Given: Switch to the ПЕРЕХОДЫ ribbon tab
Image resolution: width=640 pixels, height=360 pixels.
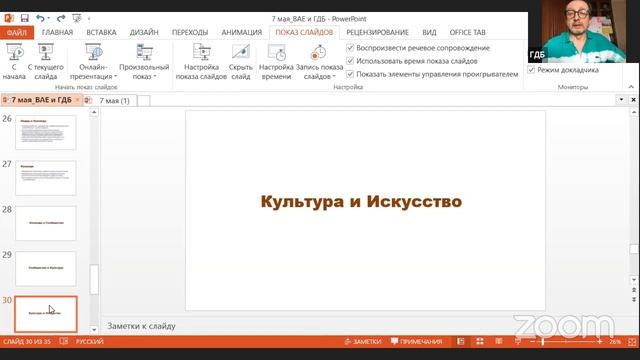Looking at the screenshot, I should pos(190,33).
